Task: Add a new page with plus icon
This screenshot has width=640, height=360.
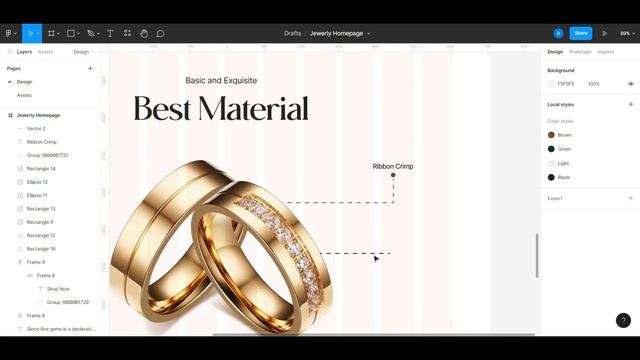Action: 90,69
